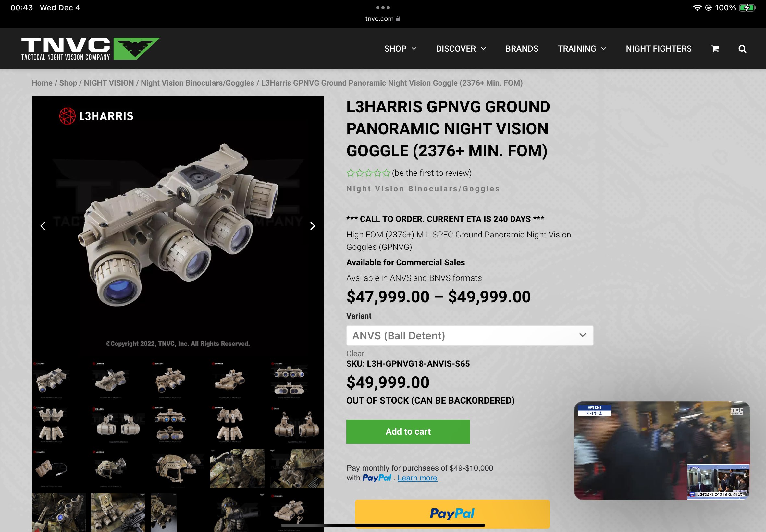
Task: Show previous product image arrow
Action: point(43,226)
